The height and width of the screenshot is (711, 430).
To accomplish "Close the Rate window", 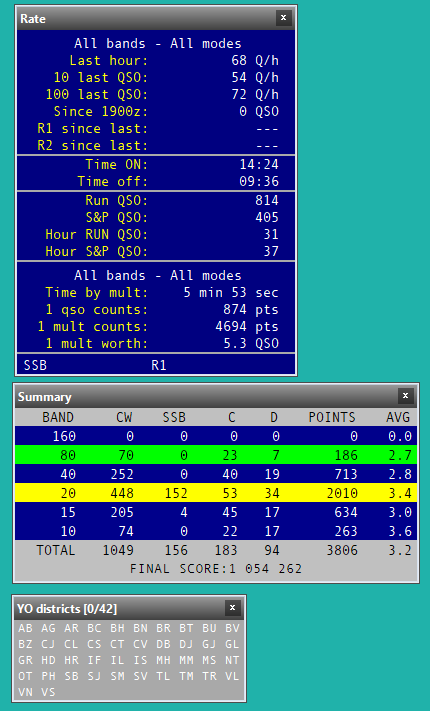I will pyautogui.click(x=283, y=18).
